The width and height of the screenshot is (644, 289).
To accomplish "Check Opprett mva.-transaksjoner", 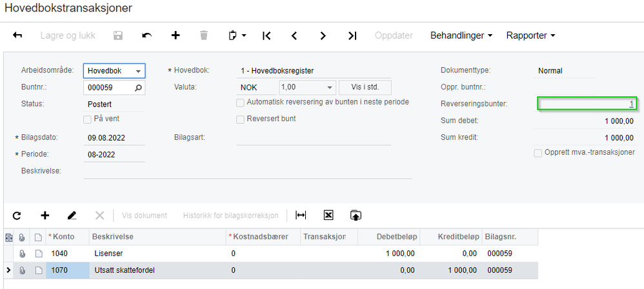I will pyautogui.click(x=538, y=153).
